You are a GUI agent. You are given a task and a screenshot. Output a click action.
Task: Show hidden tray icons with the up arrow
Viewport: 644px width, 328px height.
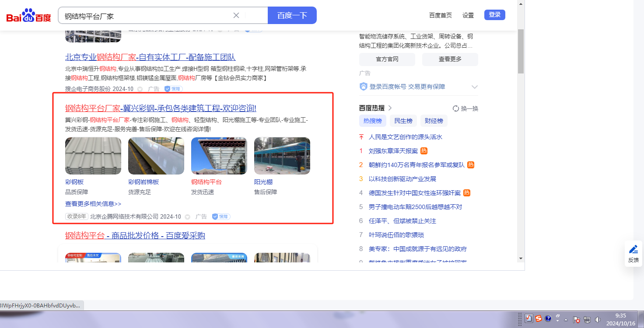tap(566, 319)
